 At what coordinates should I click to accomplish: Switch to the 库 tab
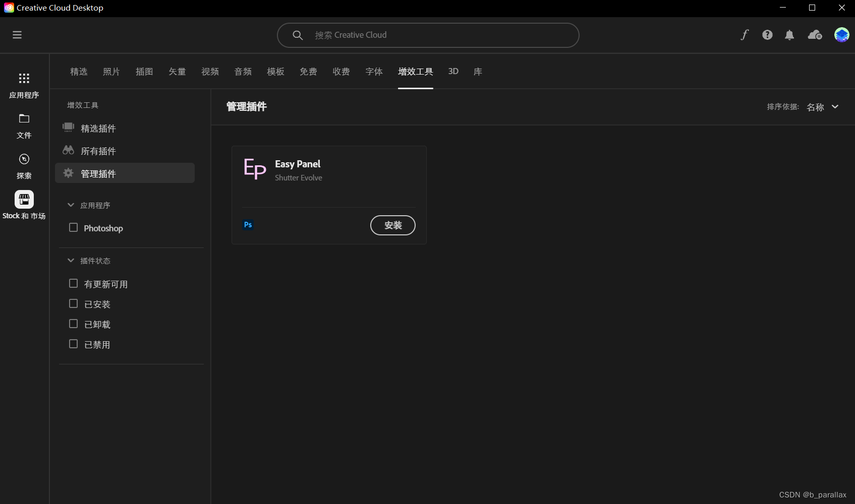point(478,72)
